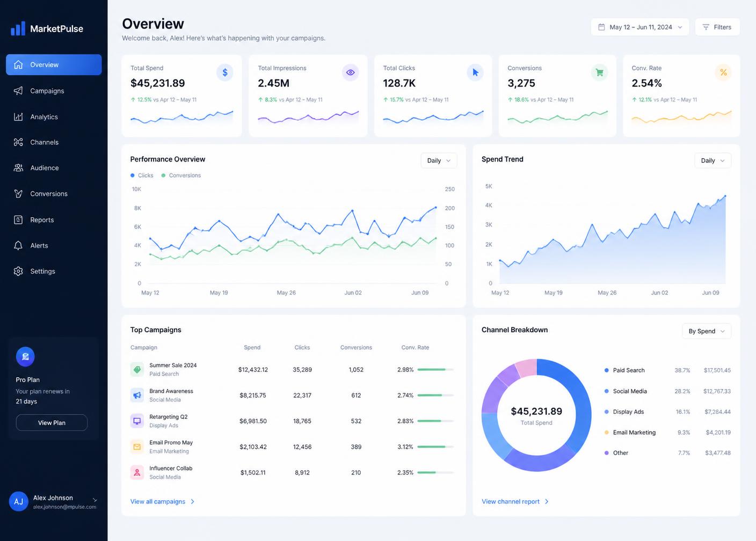Click the gear icon beside Settings
The image size is (756, 541).
pyautogui.click(x=18, y=271)
